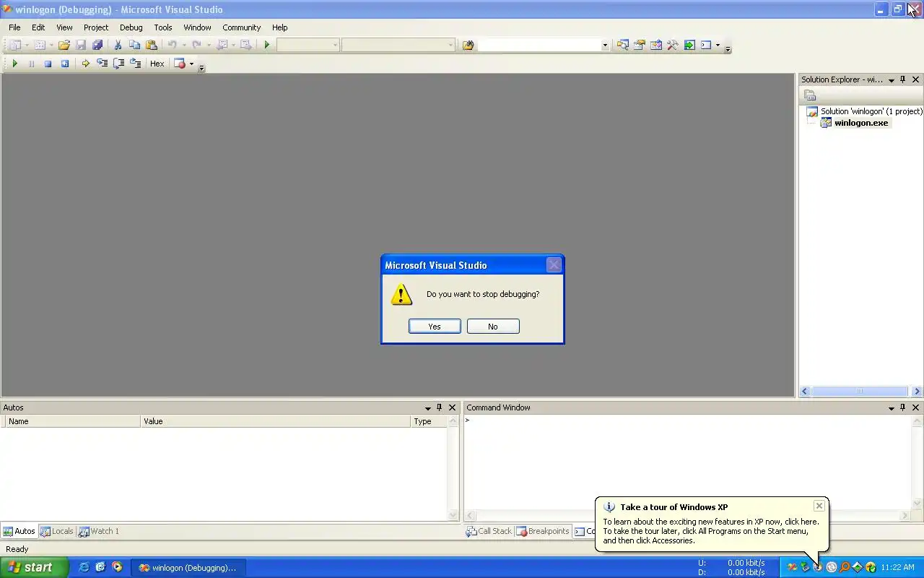The height and width of the screenshot is (578, 924).
Task: Open the Tools menu
Action: tap(163, 27)
